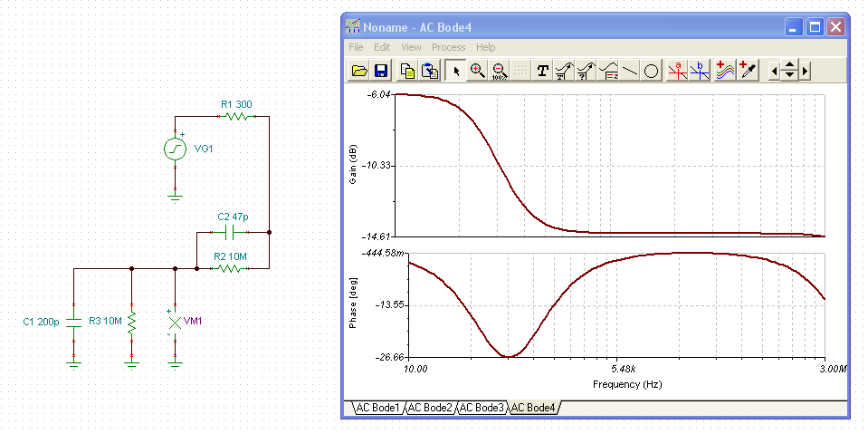Viewport: 868px width, 434px height.
Task: Click the ground symbol under VG1
Action: point(175,198)
